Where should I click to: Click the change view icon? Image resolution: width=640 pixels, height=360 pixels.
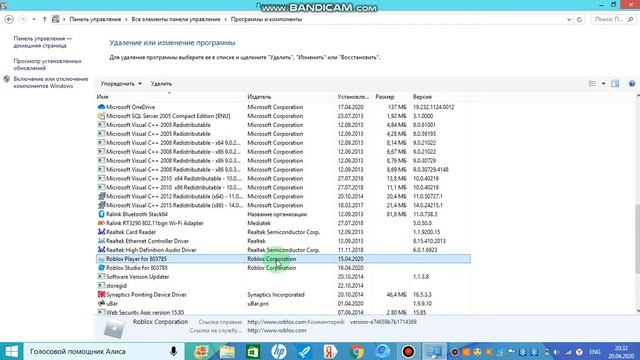pos(592,84)
